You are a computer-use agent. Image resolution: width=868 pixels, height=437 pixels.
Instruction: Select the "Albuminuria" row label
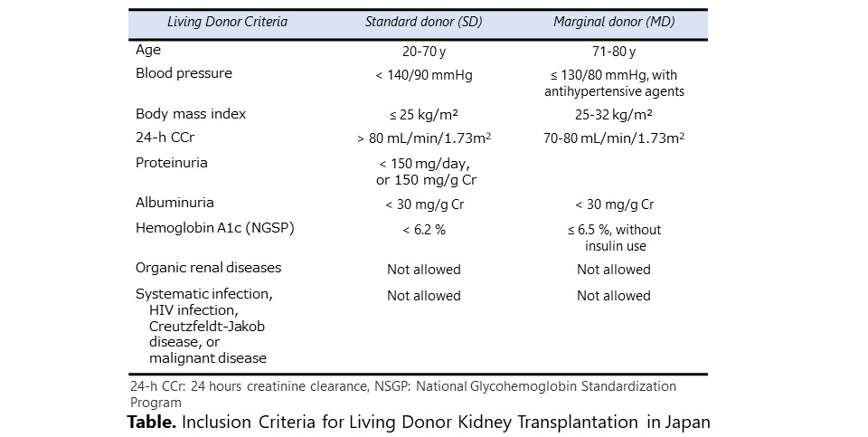175,203
